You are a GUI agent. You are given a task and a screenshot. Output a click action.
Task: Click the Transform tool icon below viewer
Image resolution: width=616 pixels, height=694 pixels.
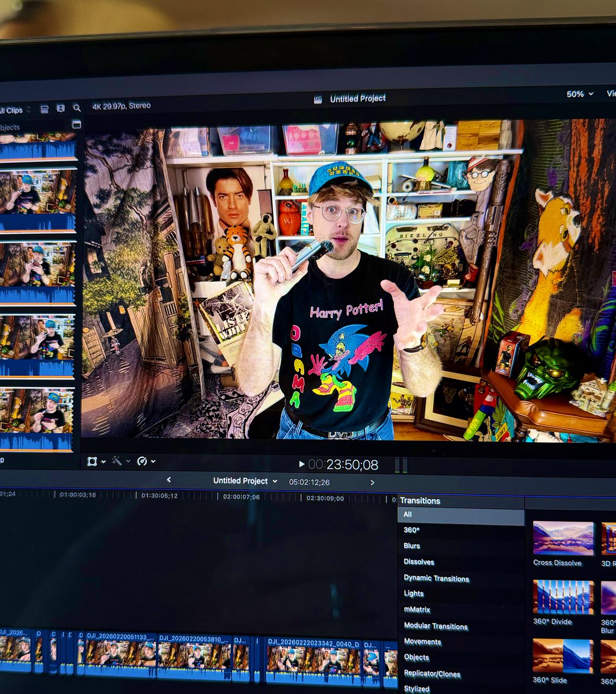[x=92, y=461]
